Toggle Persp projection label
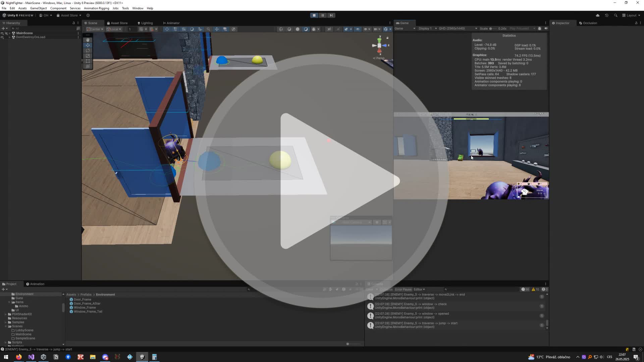This screenshot has width=644, height=362. (x=379, y=58)
